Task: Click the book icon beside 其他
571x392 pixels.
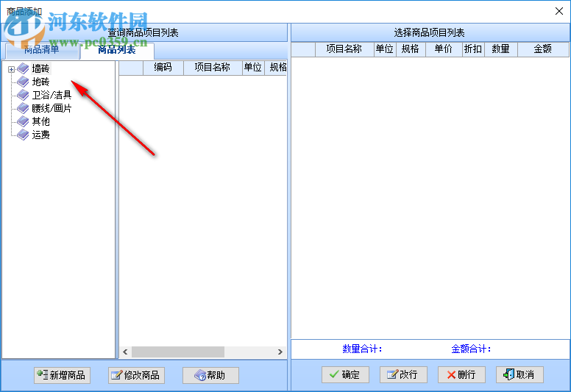Action: [x=23, y=121]
